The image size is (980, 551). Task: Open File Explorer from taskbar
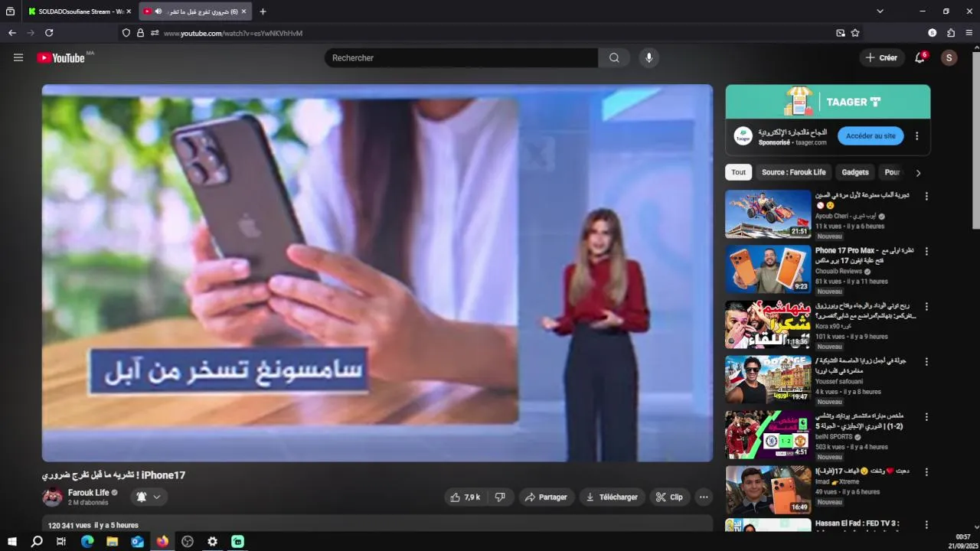tap(113, 541)
